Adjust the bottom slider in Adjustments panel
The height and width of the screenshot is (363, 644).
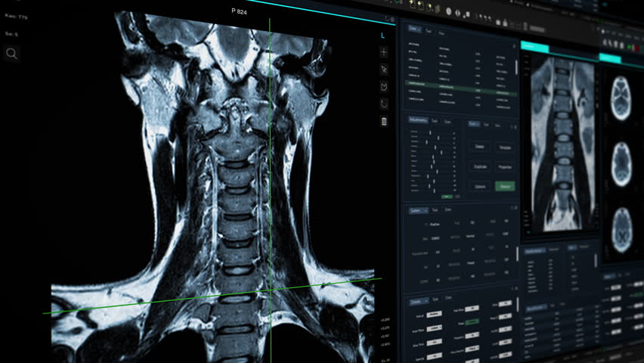click(x=433, y=191)
